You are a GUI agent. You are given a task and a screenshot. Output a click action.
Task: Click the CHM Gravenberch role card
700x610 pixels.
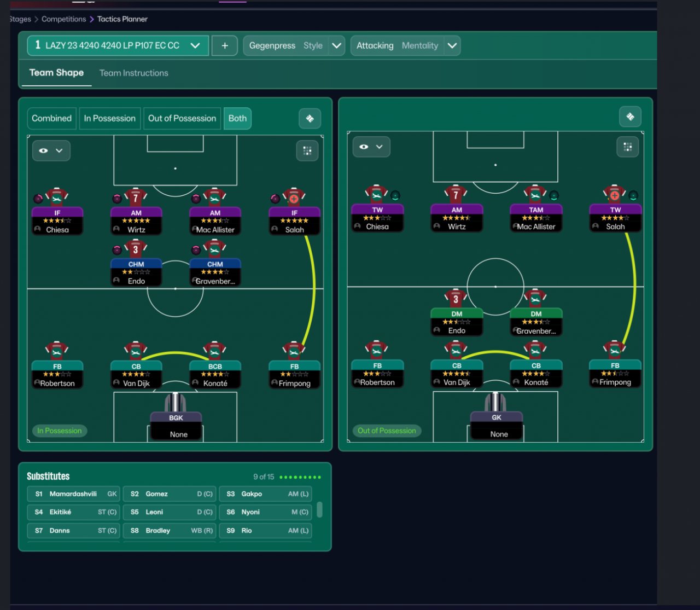click(x=215, y=273)
